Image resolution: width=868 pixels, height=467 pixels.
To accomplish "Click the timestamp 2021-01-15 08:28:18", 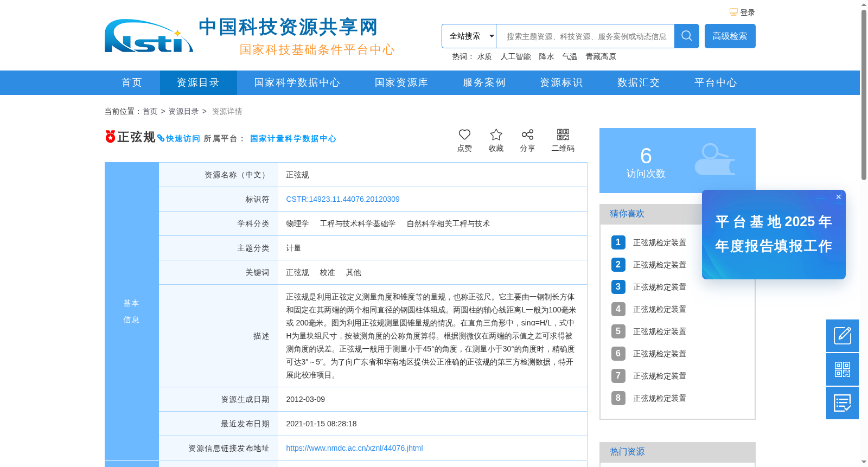I will pyautogui.click(x=321, y=424).
